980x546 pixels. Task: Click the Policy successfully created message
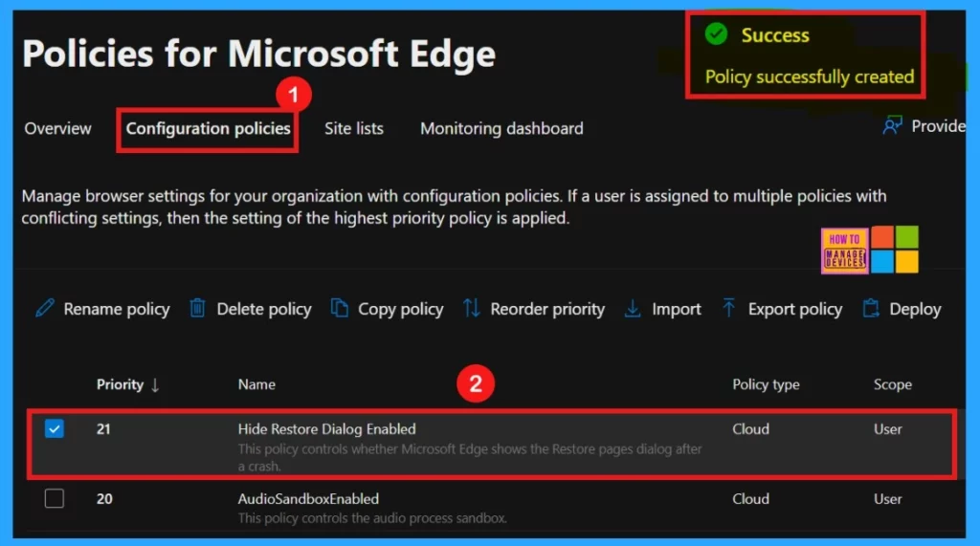(810, 76)
